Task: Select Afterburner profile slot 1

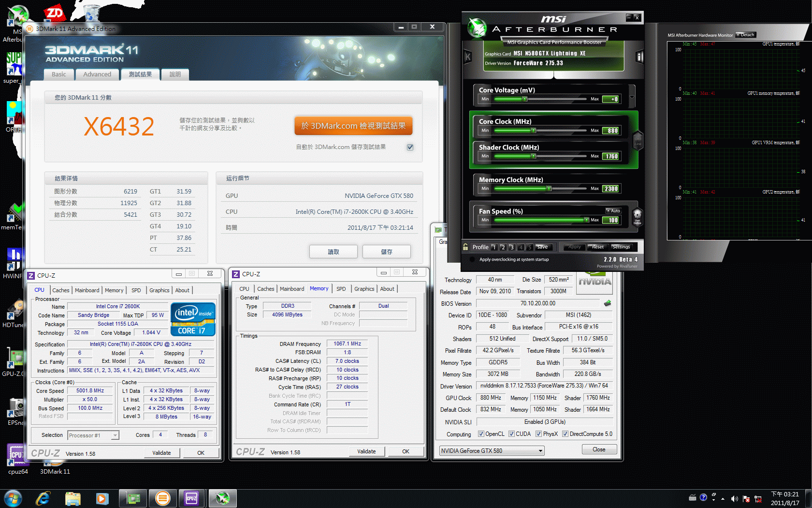Action: 493,247
